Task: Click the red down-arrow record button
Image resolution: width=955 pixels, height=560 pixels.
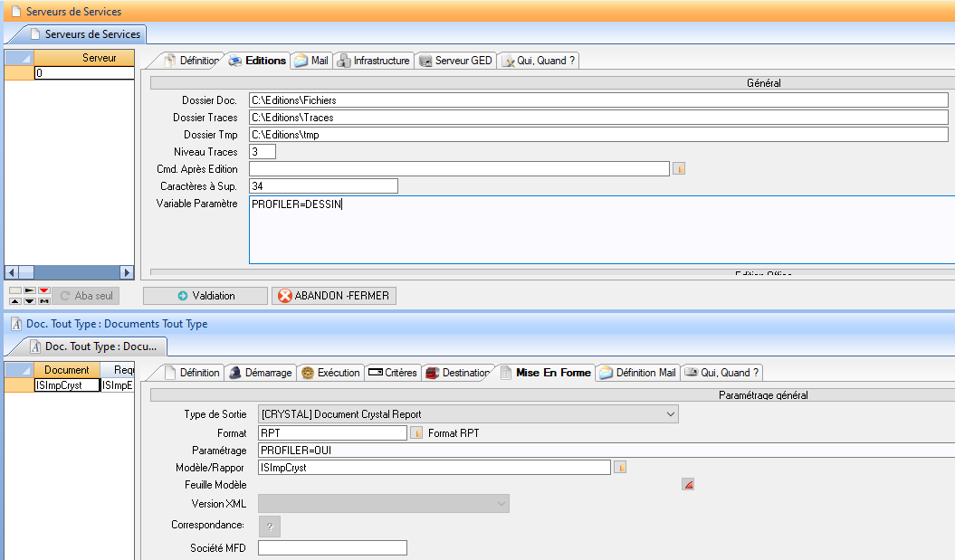Action: (43, 290)
